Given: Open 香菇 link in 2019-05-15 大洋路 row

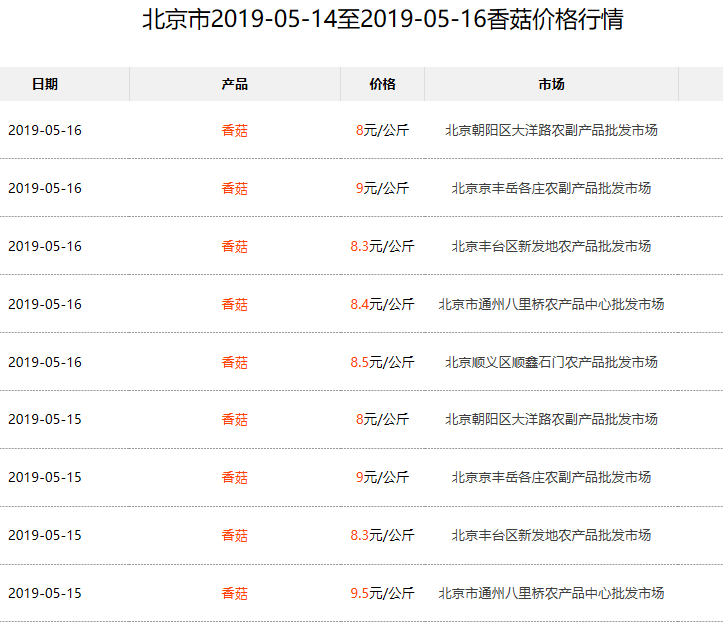Looking at the screenshot, I should click(235, 420).
